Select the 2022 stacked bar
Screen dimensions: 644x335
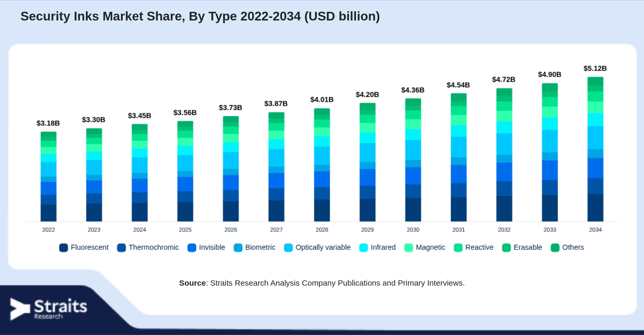[x=49, y=177]
